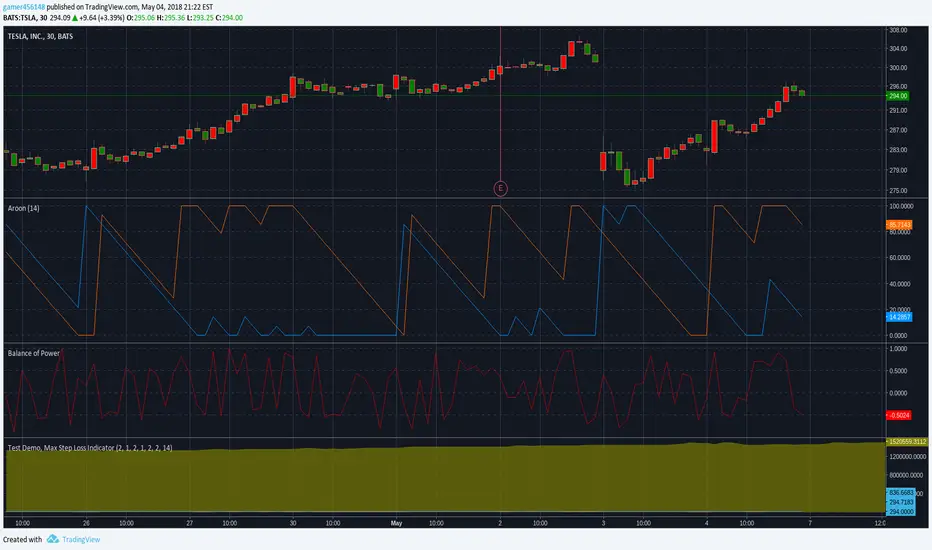This screenshot has height=550, width=932.
Task: Click the BATS:TSLA symbol text in header
Action: pos(20,18)
